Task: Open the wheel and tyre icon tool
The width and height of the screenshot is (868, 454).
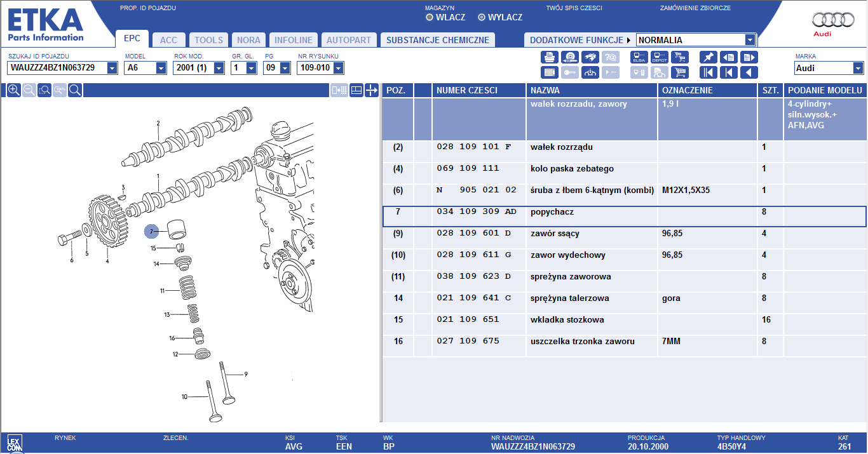Action: (x=570, y=57)
